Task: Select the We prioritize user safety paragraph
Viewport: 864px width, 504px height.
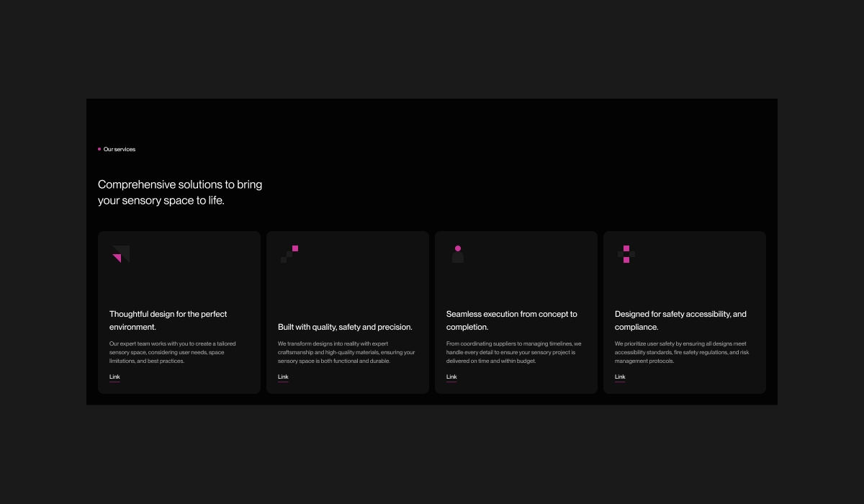Action: click(682, 352)
